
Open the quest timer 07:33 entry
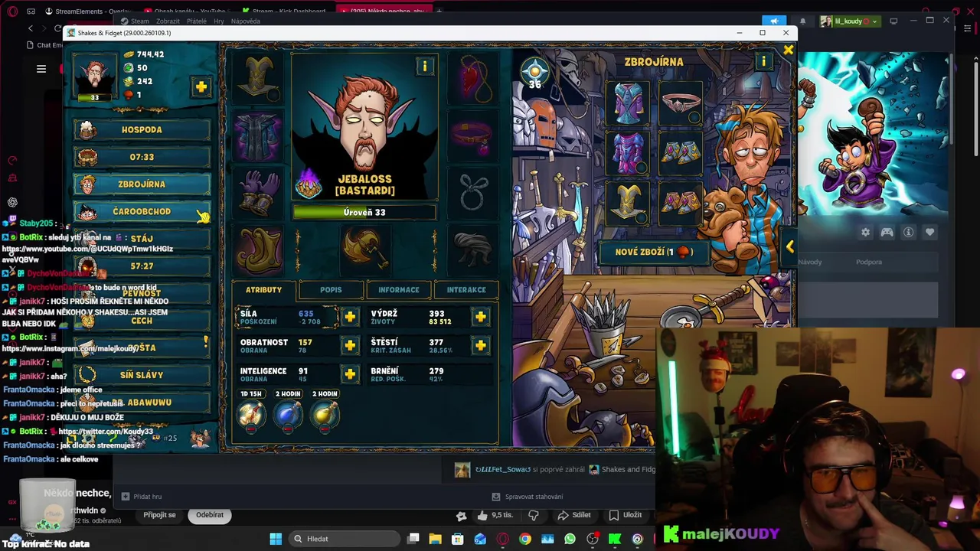[x=142, y=157]
